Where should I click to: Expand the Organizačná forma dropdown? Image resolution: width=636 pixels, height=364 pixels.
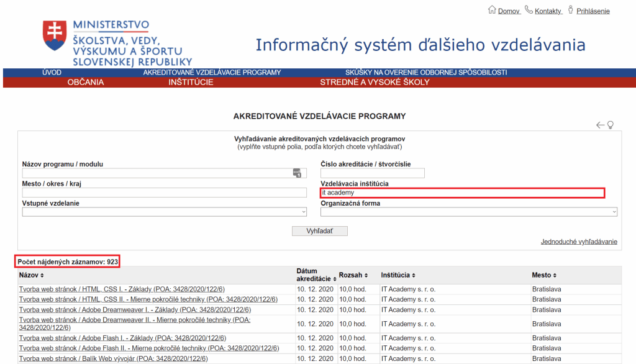pyautogui.click(x=469, y=212)
